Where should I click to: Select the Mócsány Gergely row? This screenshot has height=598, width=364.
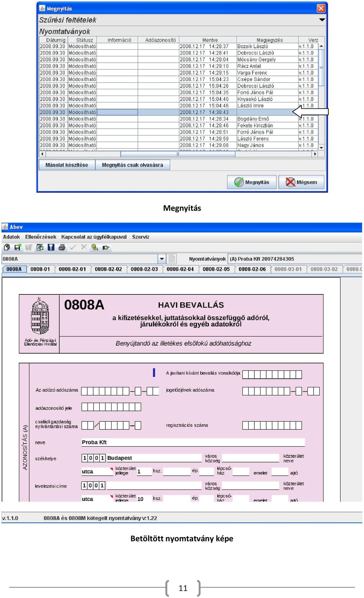point(179,60)
